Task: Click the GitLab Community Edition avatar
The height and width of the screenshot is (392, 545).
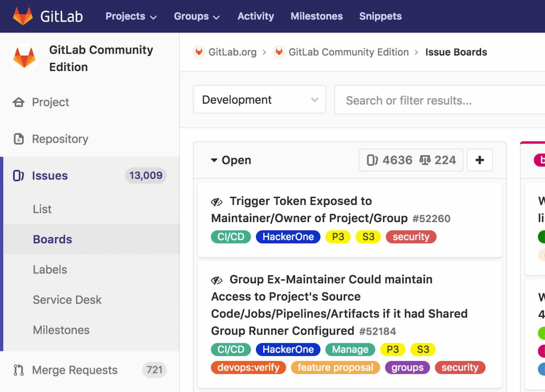Action: coord(25,58)
